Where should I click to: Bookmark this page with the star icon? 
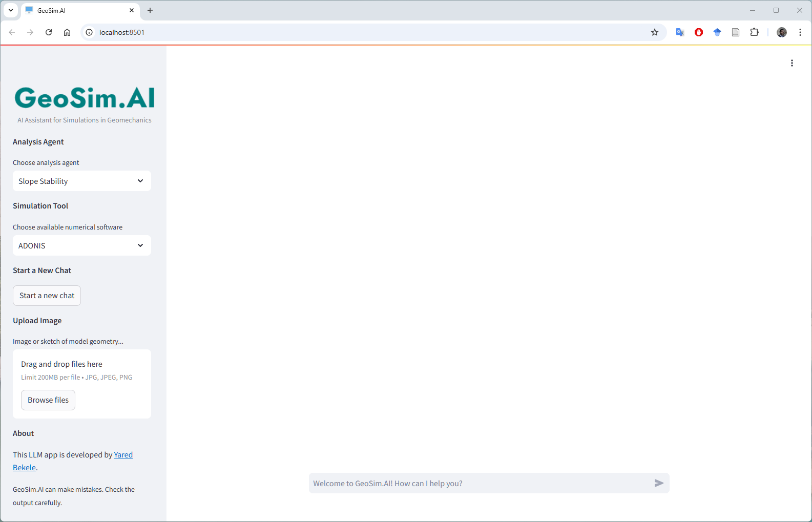tap(655, 32)
